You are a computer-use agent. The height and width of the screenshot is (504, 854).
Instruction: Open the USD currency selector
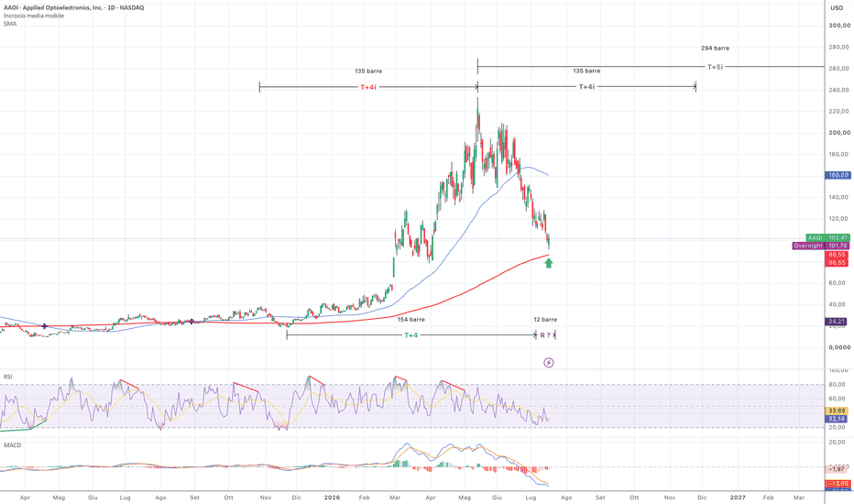tap(837, 7)
